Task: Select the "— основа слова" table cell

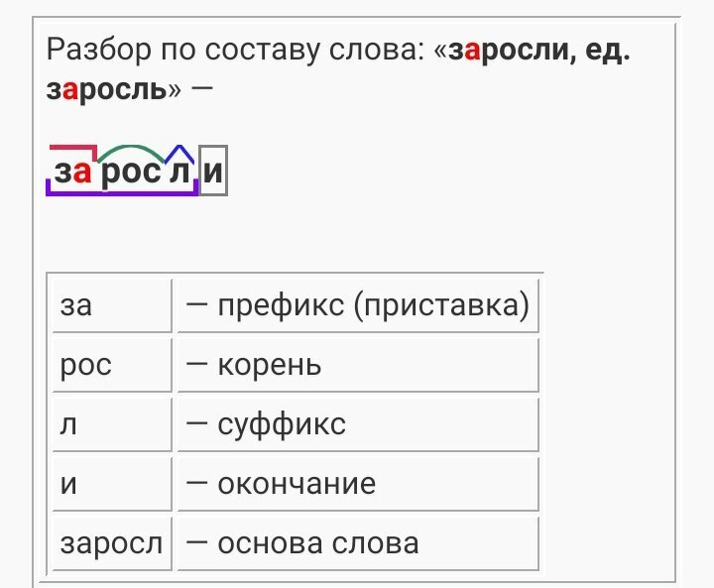Action: 357,543
